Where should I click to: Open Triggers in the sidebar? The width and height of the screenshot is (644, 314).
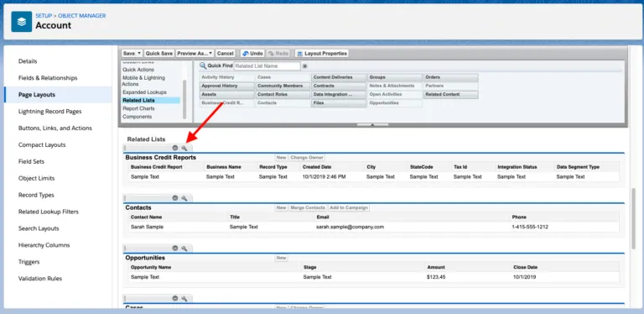click(x=29, y=262)
